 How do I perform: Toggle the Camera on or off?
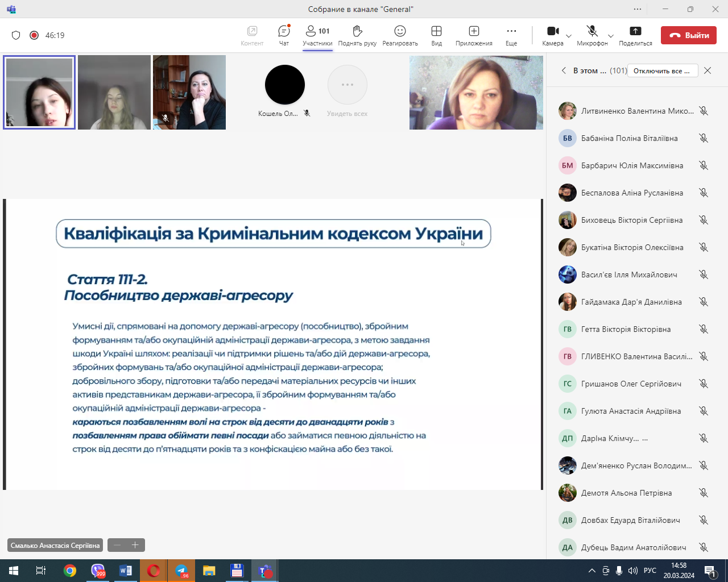[x=552, y=31]
